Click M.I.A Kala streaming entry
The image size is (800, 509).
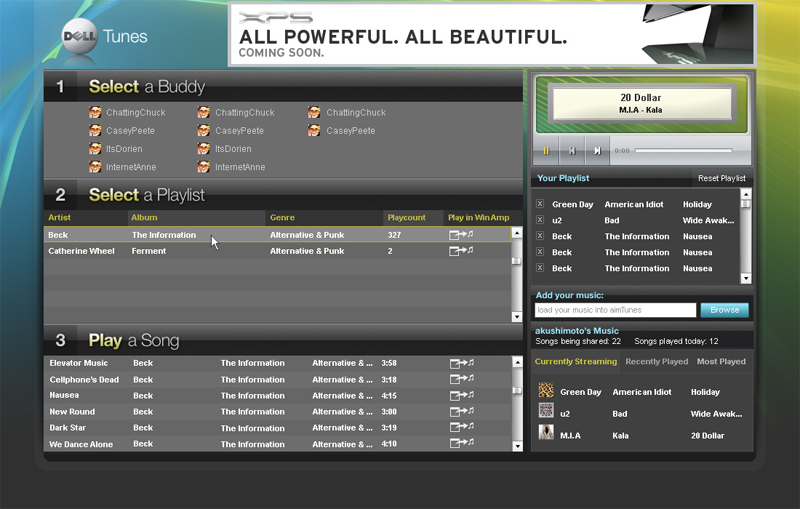click(641, 434)
